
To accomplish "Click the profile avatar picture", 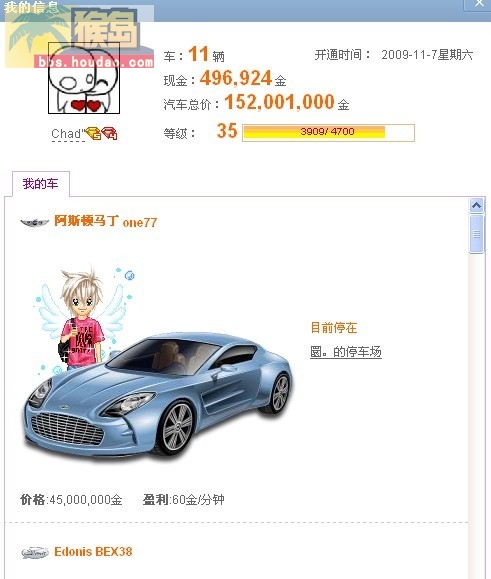I will coord(84,78).
